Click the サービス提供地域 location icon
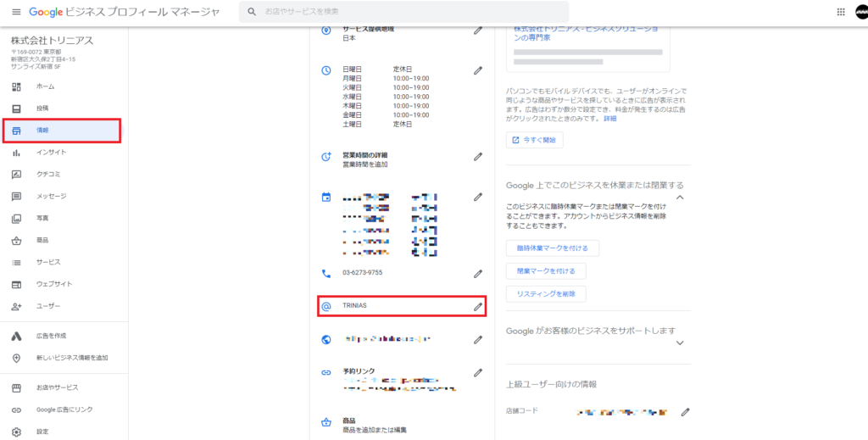Viewport: 868px width, 440px height. 326,31
